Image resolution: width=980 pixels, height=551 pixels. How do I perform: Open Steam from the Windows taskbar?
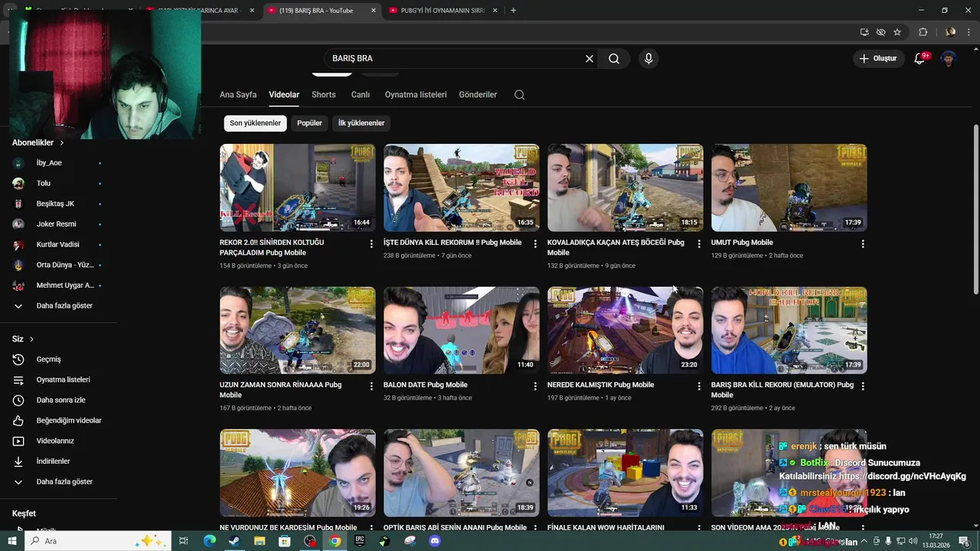(234, 541)
